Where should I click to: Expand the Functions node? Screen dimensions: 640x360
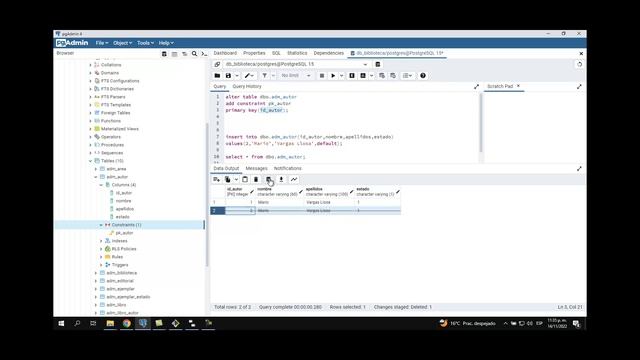tap(91, 121)
